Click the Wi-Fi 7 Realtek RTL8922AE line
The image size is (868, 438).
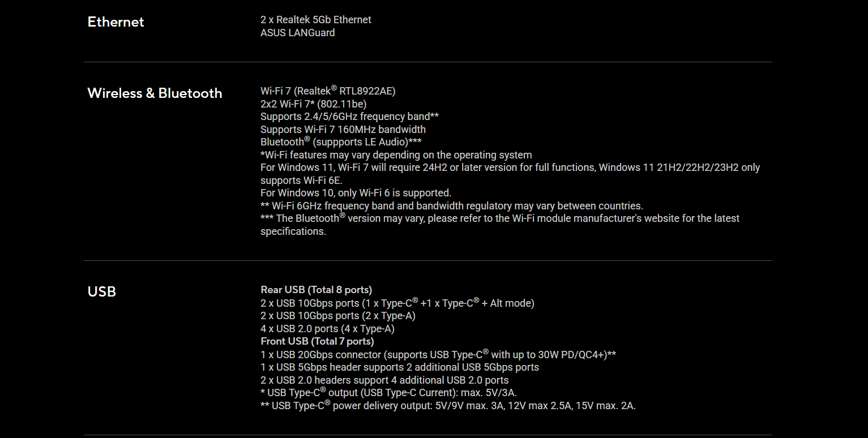[x=327, y=91]
